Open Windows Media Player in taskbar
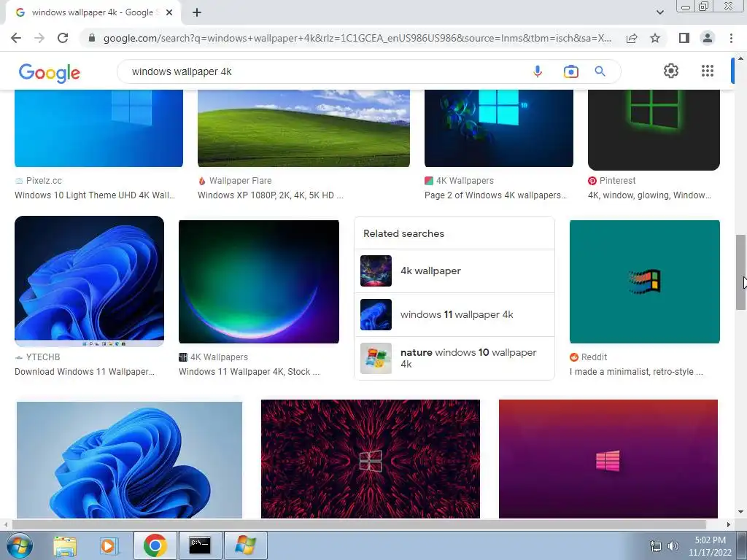Viewport: 747px width, 560px height. tap(109, 545)
